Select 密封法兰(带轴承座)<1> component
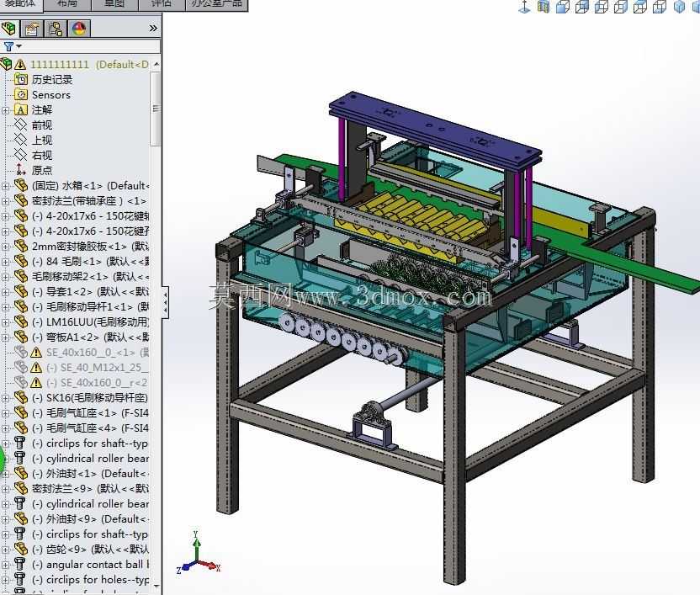This screenshot has width=700, height=595. point(89,201)
